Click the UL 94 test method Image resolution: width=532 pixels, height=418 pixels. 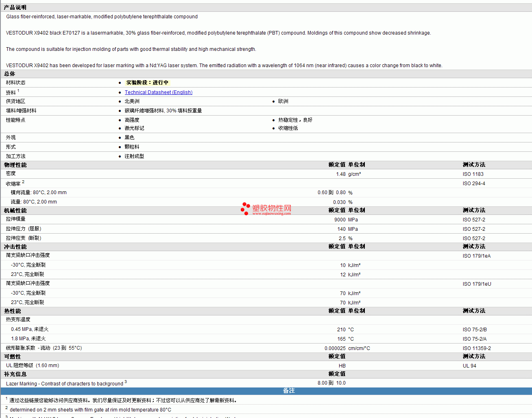[469, 366]
